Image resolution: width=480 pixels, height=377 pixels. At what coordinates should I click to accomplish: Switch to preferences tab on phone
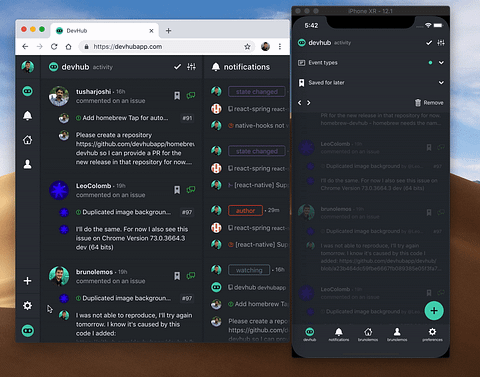[x=432, y=334]
